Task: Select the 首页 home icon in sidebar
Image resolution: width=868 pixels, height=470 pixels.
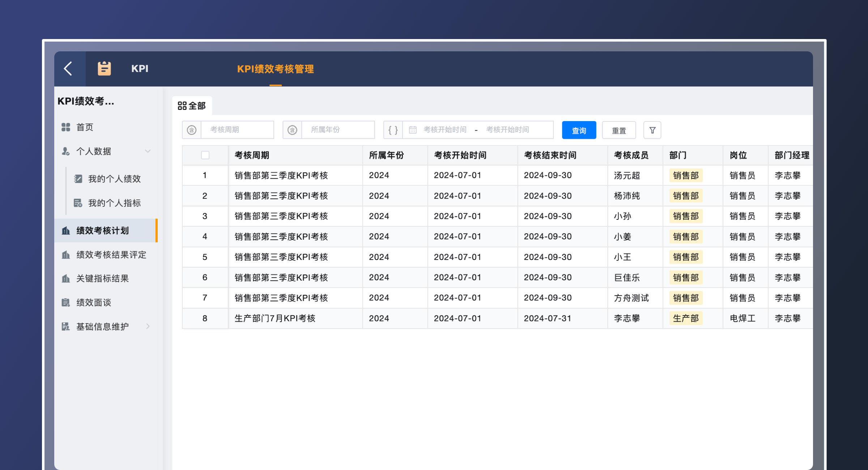Action: (66, 127)
